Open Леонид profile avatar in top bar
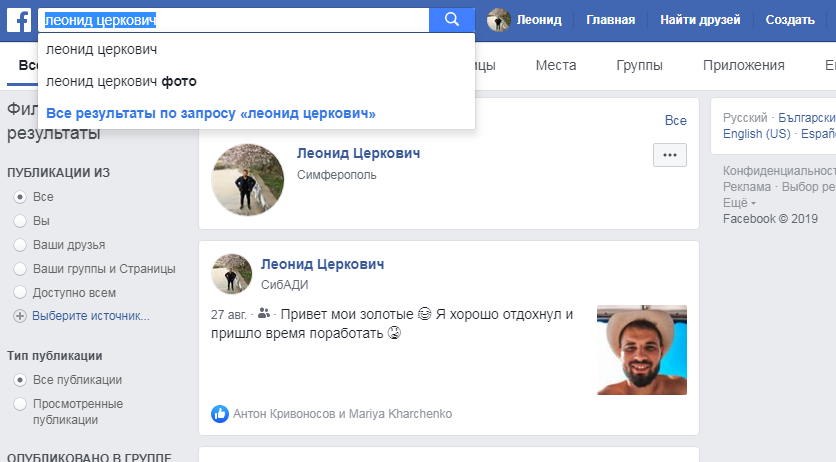 [x=499, y=20]
